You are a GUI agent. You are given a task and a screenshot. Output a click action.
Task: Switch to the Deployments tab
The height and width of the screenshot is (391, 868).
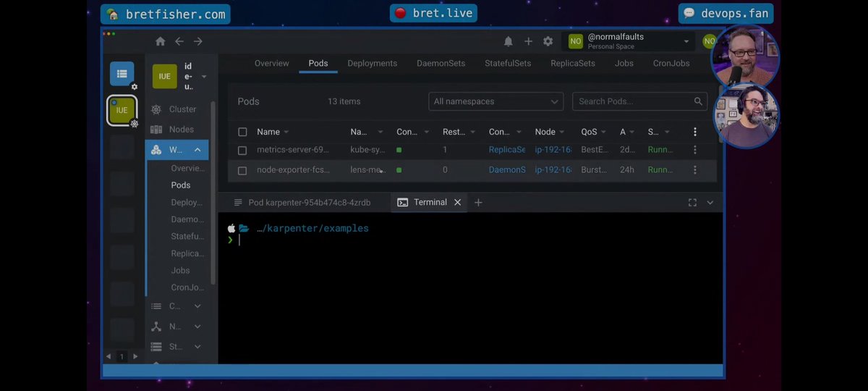click(373, 63)
